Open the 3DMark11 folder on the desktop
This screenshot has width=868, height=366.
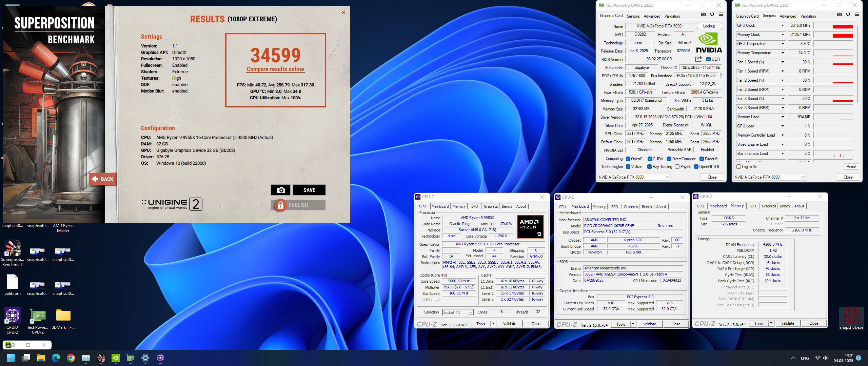[x=63, y=319]
